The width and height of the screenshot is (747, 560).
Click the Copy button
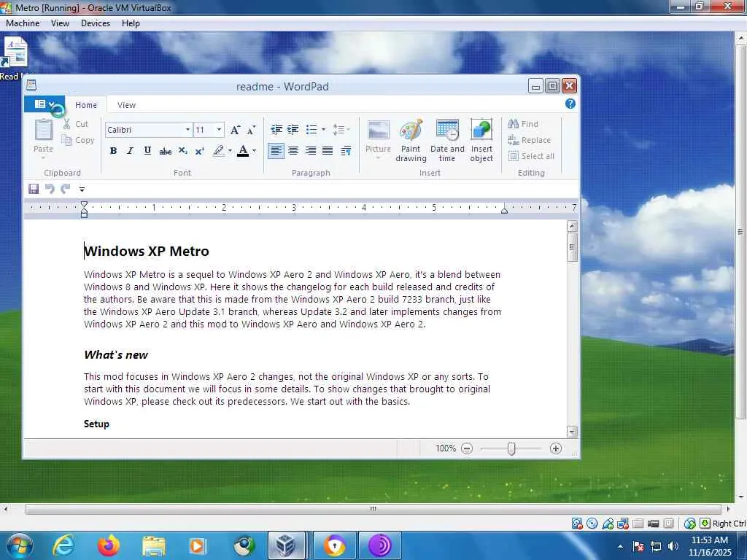pos(78,140)
